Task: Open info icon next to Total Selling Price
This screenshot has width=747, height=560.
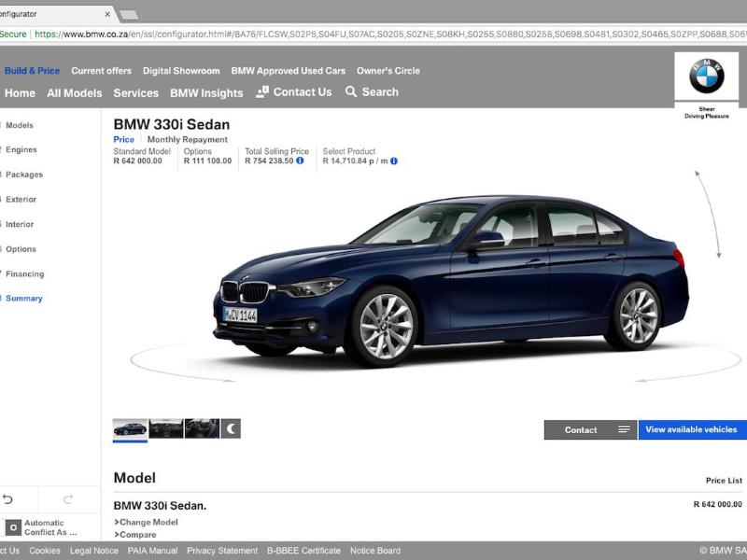Action: click(300, 161)
